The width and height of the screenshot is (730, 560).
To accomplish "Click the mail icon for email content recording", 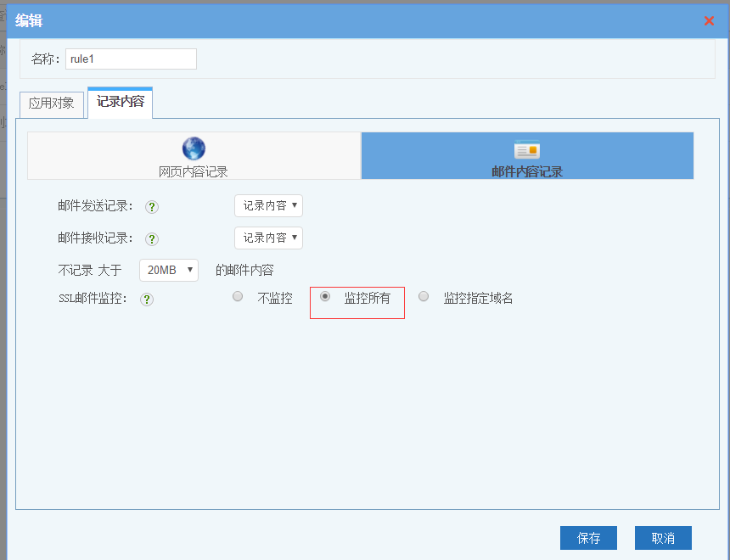I will pyautogui.click(x=527, y=150).
